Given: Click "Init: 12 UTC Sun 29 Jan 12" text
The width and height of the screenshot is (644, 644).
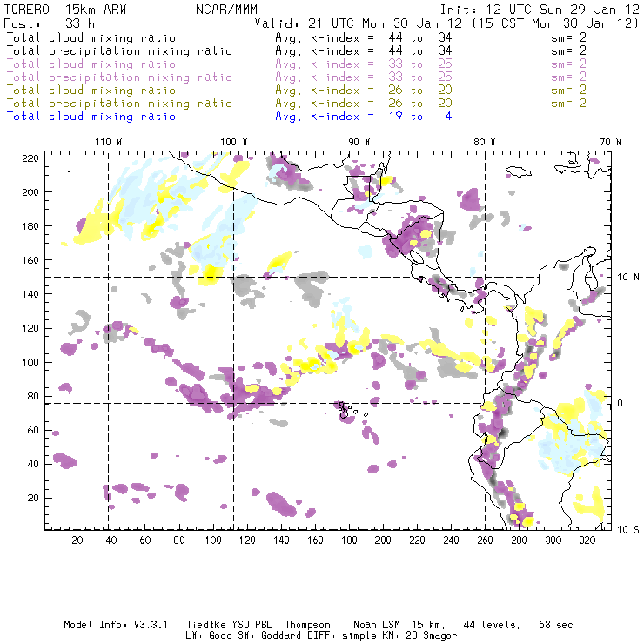Looking at the screenshot, I should [x=540, y=9].
